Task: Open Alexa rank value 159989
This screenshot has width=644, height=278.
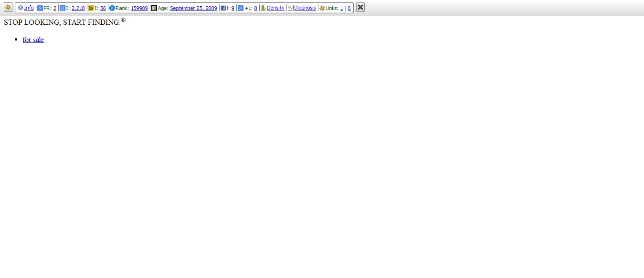Action: pyautogui.click(x=139, y=8)
